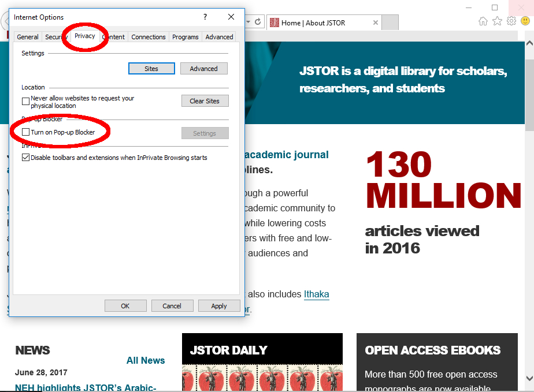Screen dimensions: 534x392
Task: Click the '130 MILLION' statistic text
Action: [443, 180]
